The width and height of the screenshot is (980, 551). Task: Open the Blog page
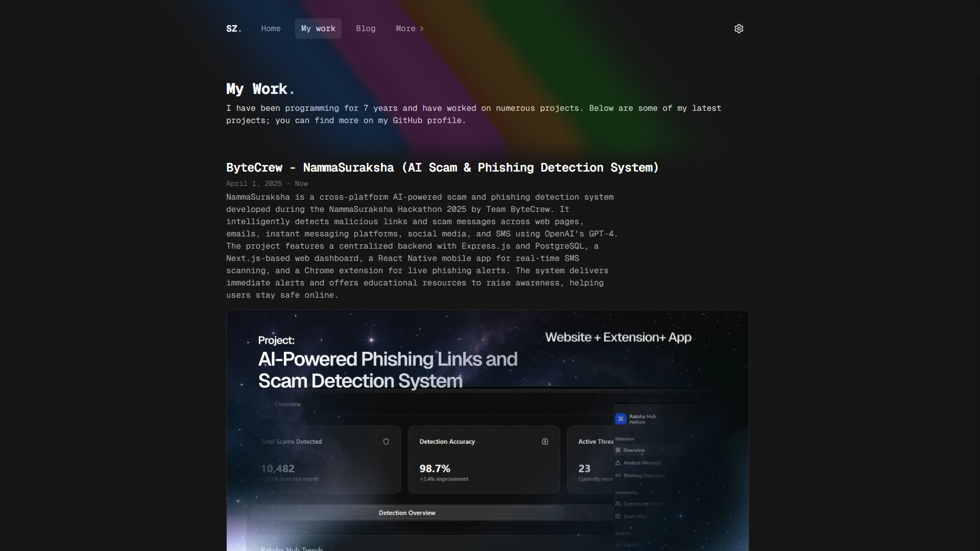click(366, 29)
